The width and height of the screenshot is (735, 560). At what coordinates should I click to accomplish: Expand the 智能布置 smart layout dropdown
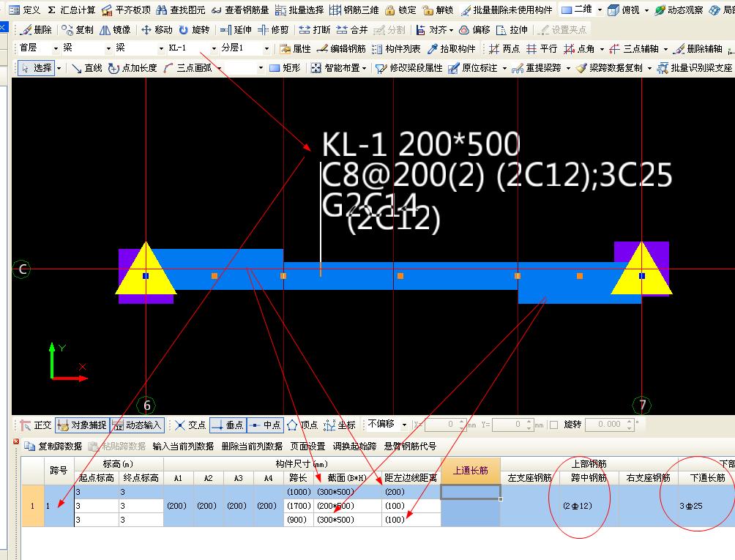(364, 68)
